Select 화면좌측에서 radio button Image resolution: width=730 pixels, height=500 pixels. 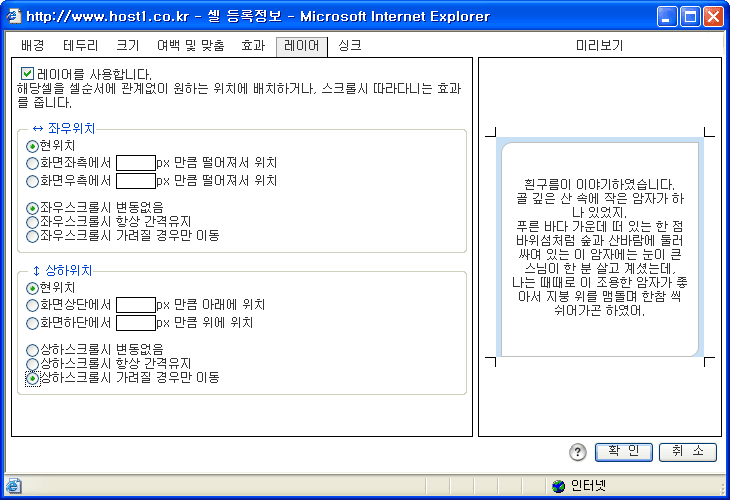point(33,163)
